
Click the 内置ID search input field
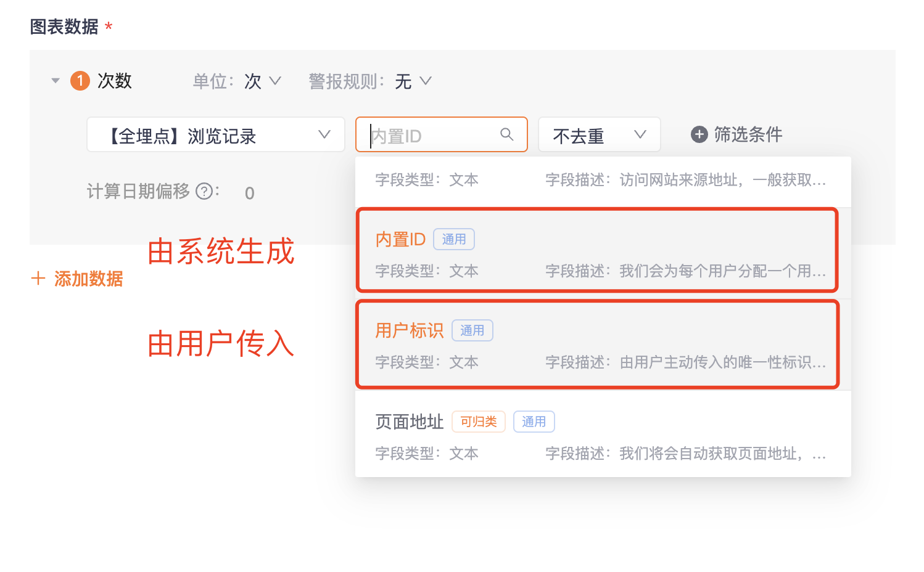[x=432, y=135]
